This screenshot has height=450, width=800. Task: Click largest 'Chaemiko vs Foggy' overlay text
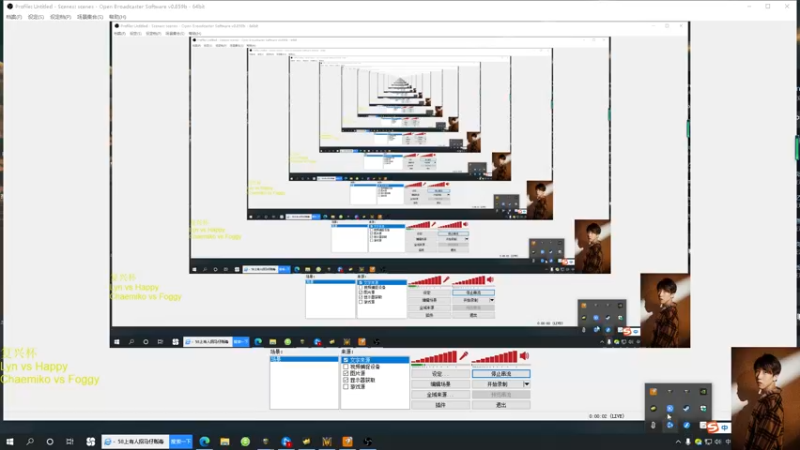point(50,379)
